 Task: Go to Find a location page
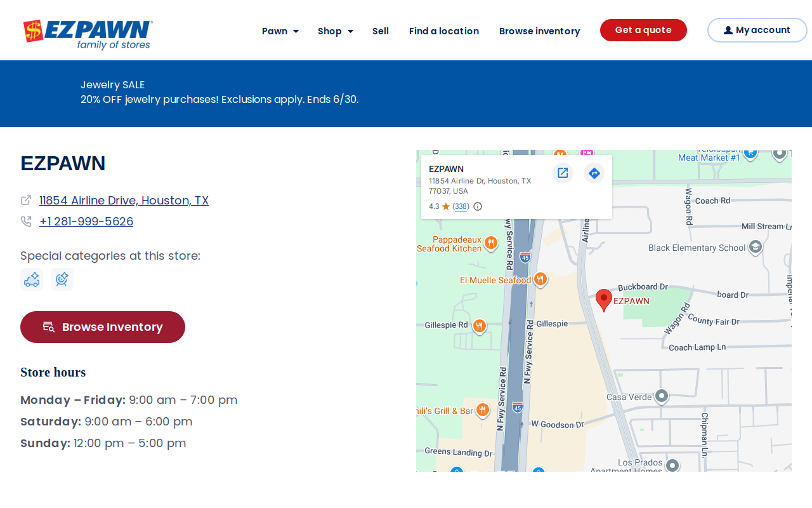point(444,31)
